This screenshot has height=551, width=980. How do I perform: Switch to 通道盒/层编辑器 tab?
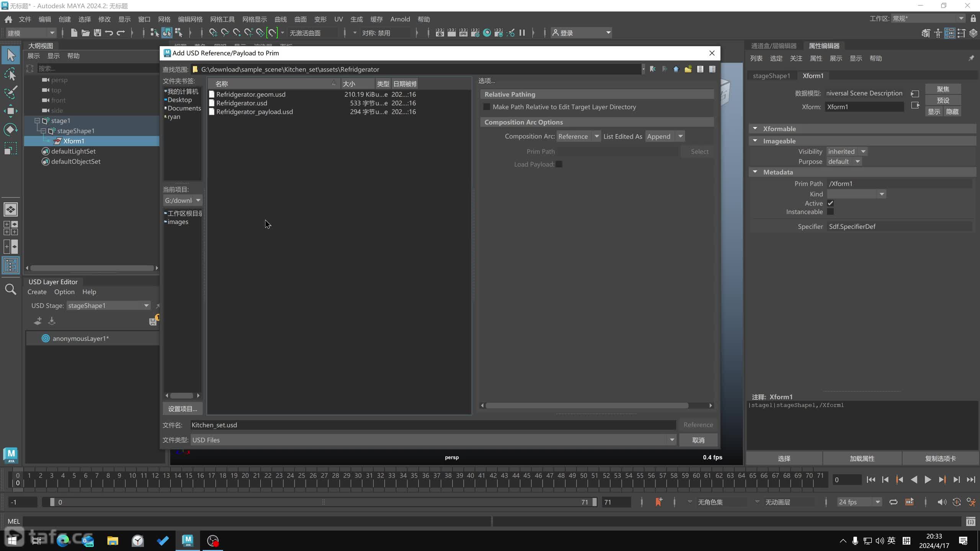(774, 46)
